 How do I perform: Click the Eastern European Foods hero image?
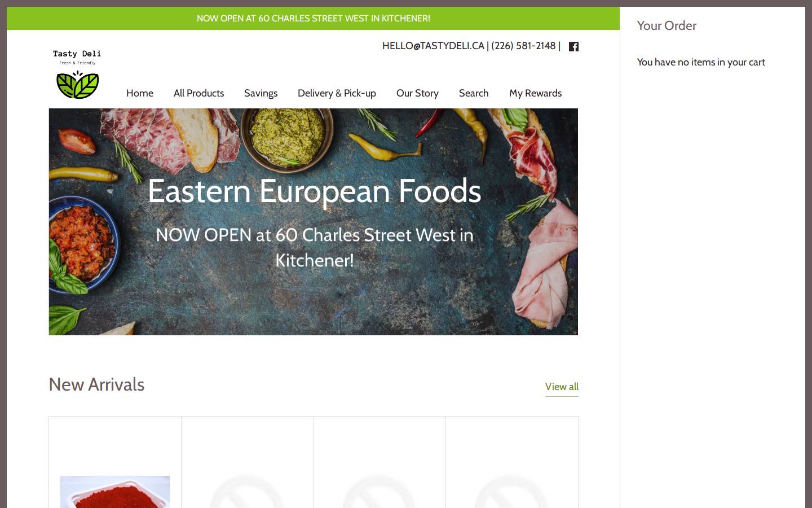point(314,222)
